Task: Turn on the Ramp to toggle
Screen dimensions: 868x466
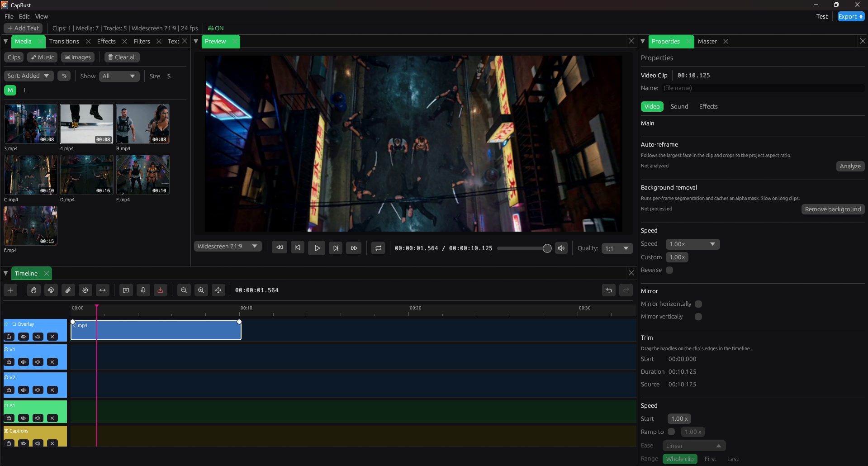Action: click(671, 432)
